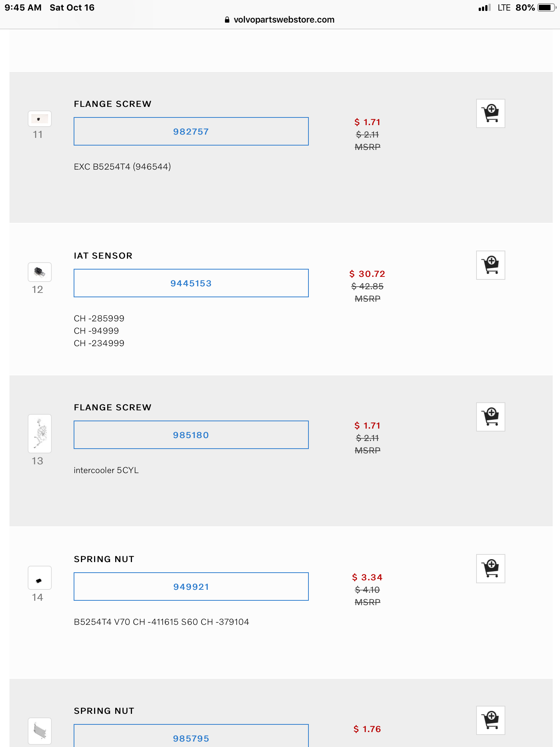
Task: Add Spring Nut 985795 to cart
Action: (x=490, y=720)
